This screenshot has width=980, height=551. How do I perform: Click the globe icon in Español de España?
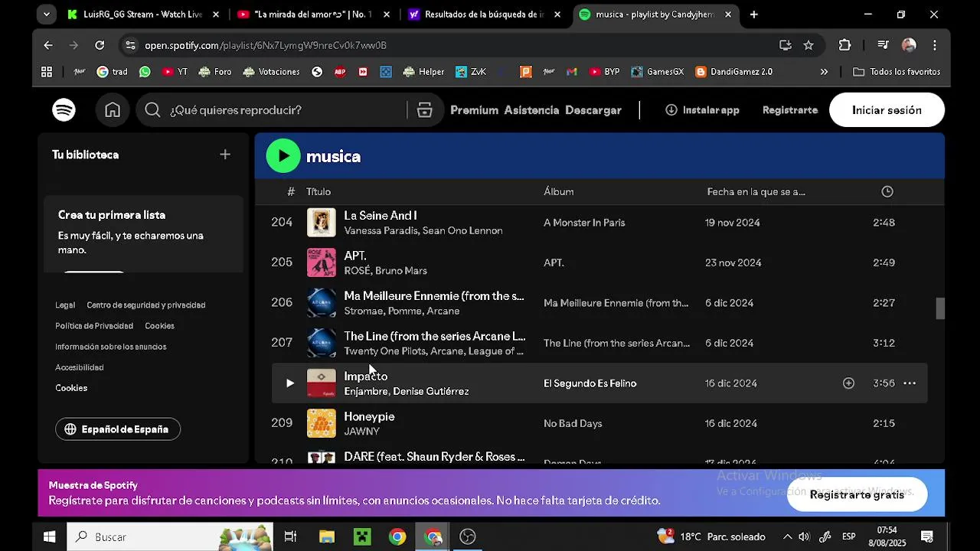pyautogui.click(x=70, y=429)
